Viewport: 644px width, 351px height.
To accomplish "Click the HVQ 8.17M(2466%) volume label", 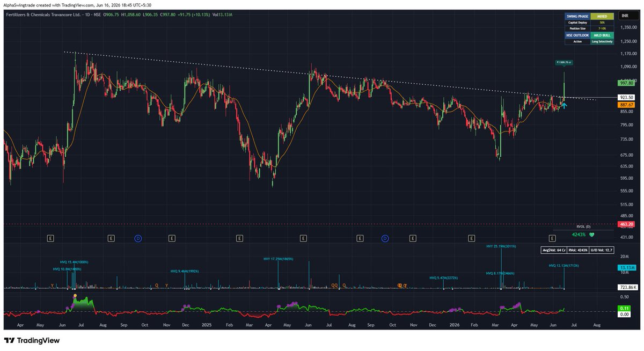I will (x=500, y=273).
